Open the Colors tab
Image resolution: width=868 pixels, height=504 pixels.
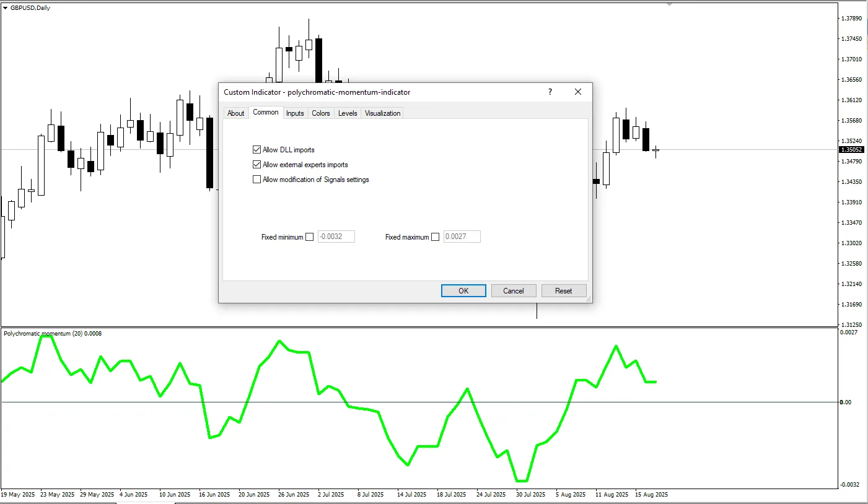(320, 113)
